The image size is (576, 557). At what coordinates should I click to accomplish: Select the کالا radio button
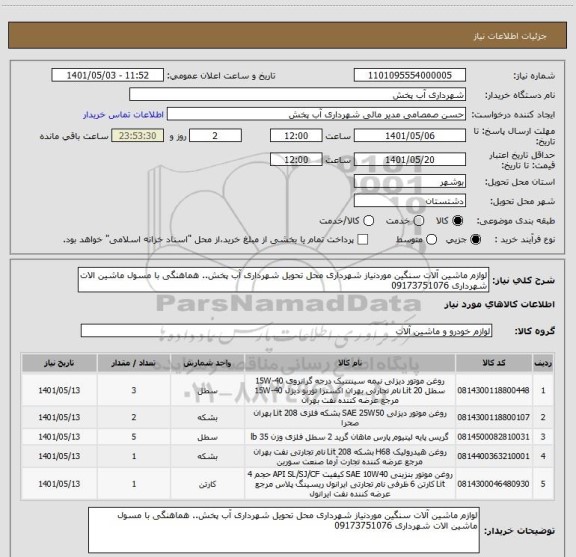(x=458, y=221)
